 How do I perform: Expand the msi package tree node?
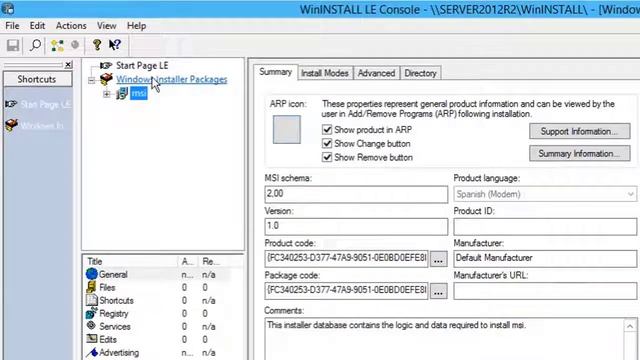coord(107,94)
